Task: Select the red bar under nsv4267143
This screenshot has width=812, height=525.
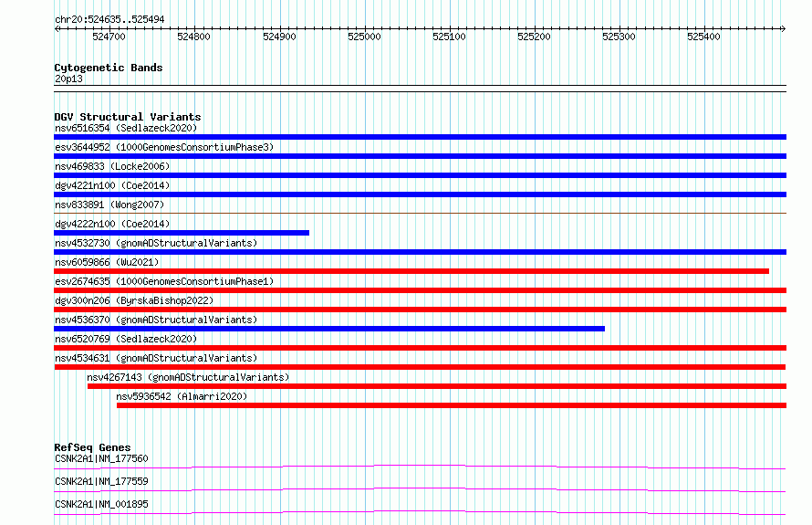Action: (437, 386)
